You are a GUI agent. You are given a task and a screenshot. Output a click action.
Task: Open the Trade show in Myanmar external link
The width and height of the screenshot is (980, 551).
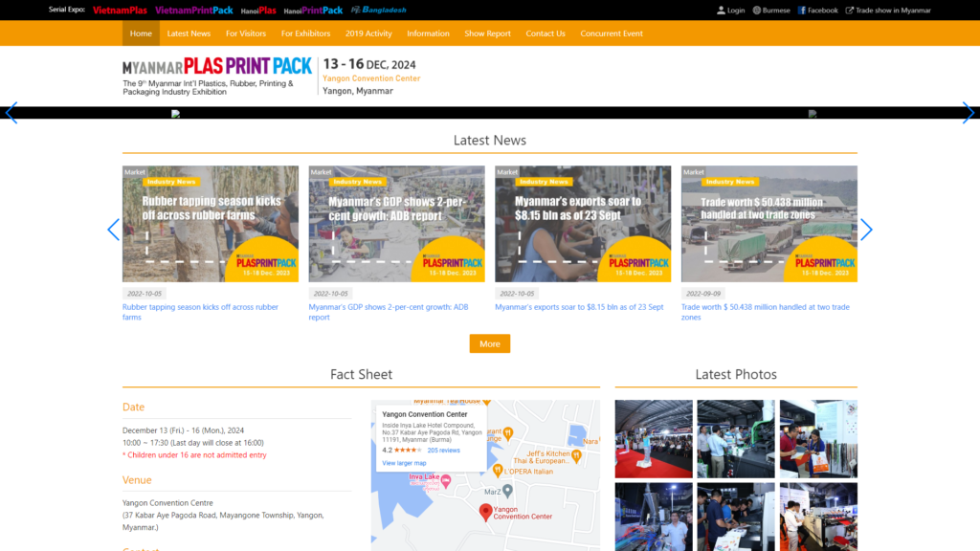[887, 10]
